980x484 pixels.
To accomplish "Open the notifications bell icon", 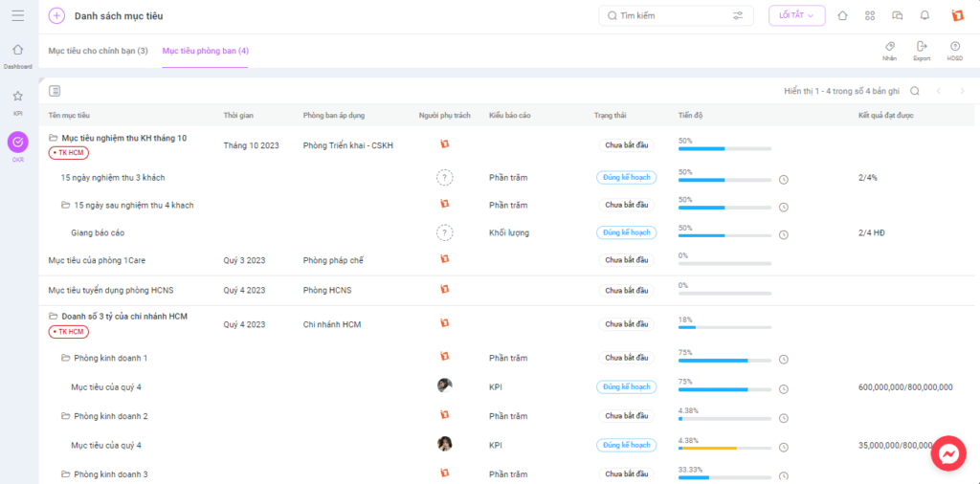I will [x=924, y=15].
